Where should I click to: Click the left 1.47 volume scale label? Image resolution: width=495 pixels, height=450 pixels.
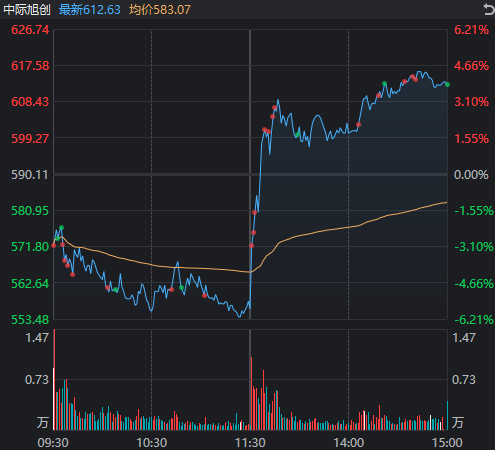pos(37,338)
